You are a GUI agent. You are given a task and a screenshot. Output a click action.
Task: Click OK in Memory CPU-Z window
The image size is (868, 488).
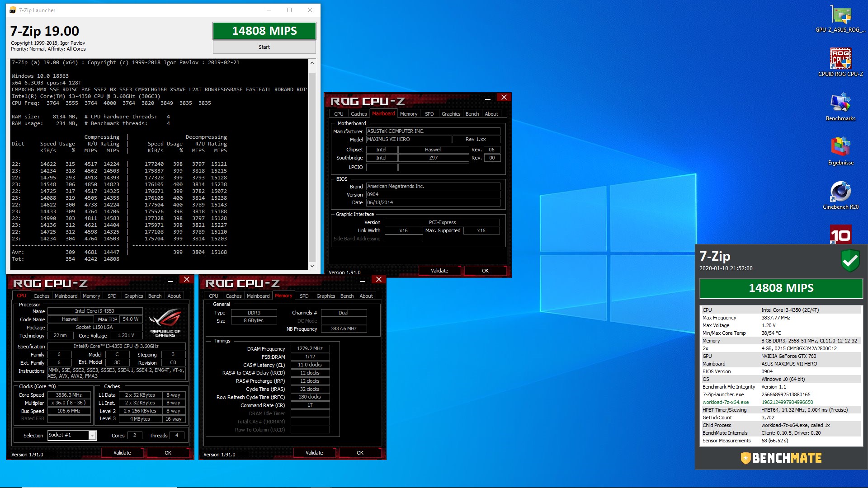360,453
